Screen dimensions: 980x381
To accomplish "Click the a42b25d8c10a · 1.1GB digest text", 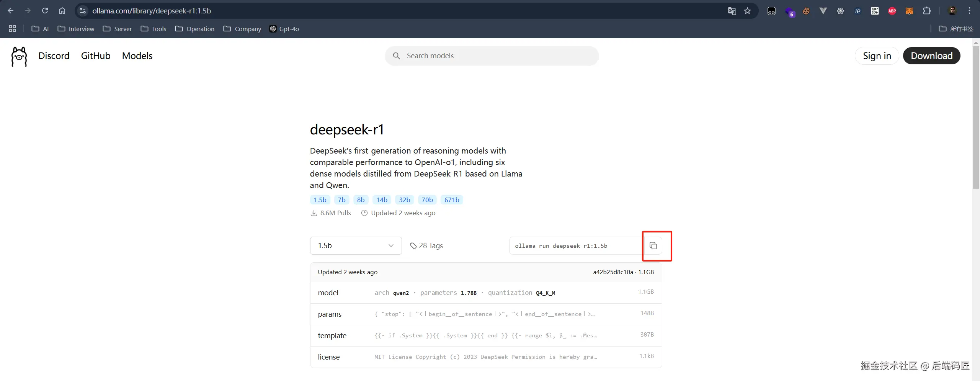I will click(x=623, y=272).
